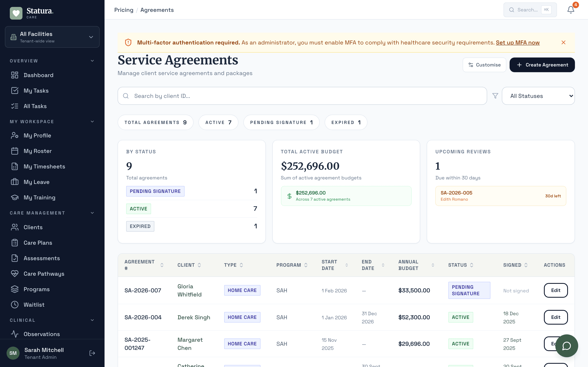Screen dimensions: 588x367
Task: Click the Create Agreement button
Action: pyautogui.click(x=542, y=65)
